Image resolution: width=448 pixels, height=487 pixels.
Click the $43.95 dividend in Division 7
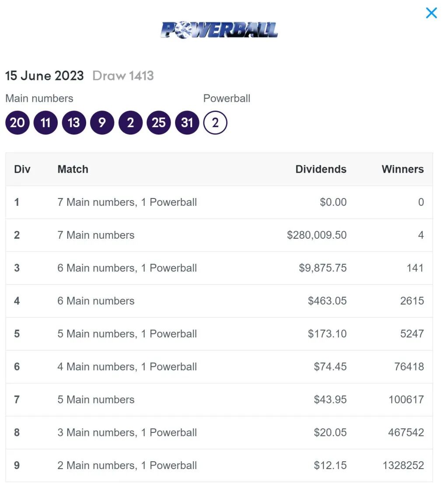[x=330, y=400]
